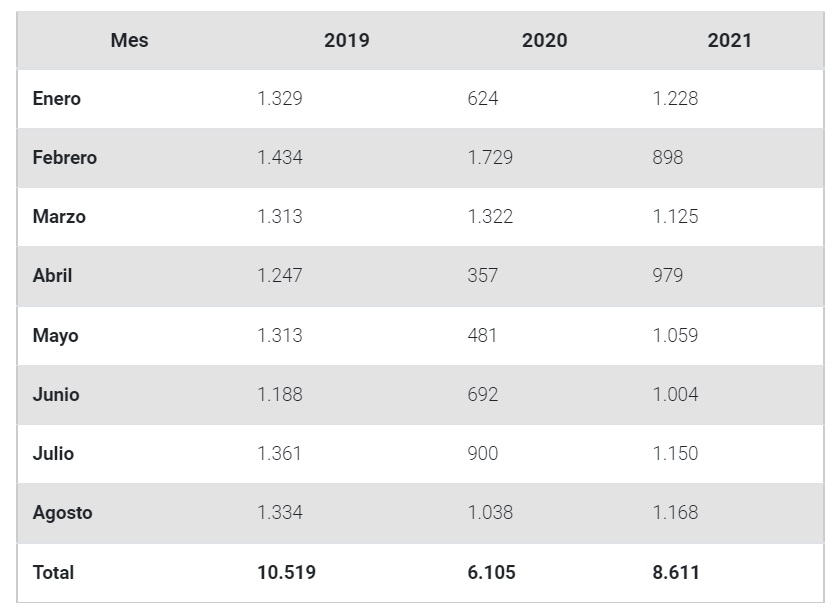The height and width of the screenshot is (612, 835).
Task: Select Enero 2021 value 1.228
Action: tap(676, 99)
